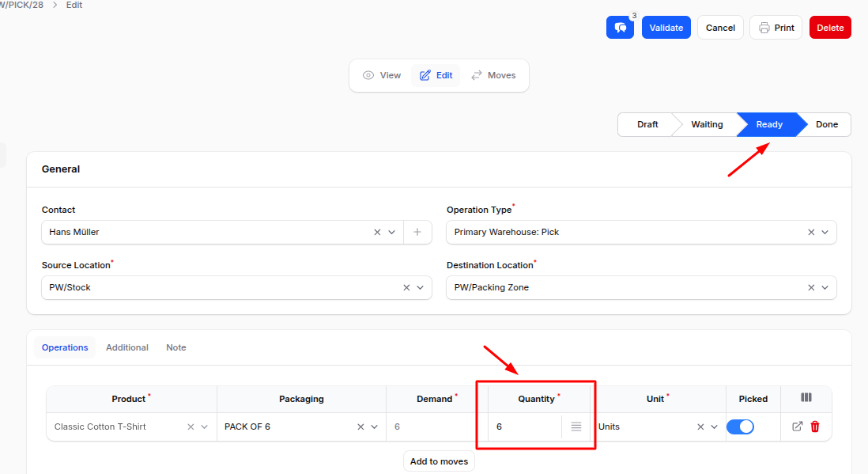Viewport: 868px width, 474px height.
Task: Switch to the Moves view
Action: (493, 75)
